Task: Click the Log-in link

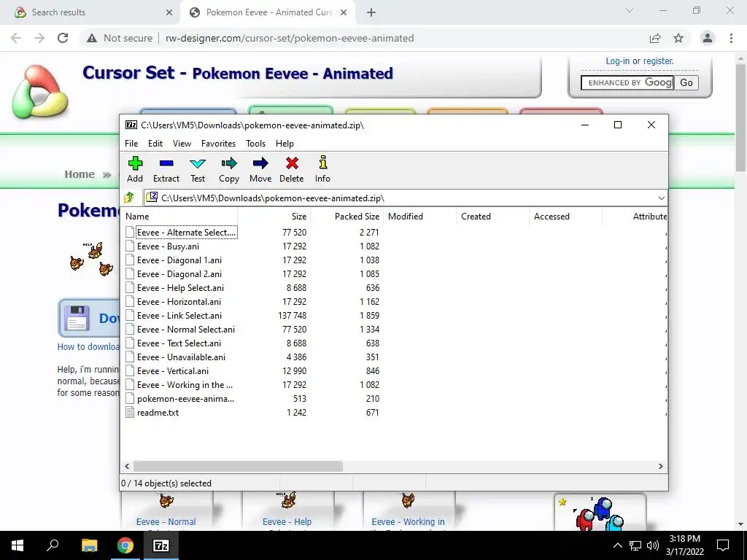Action: [617, 61]
